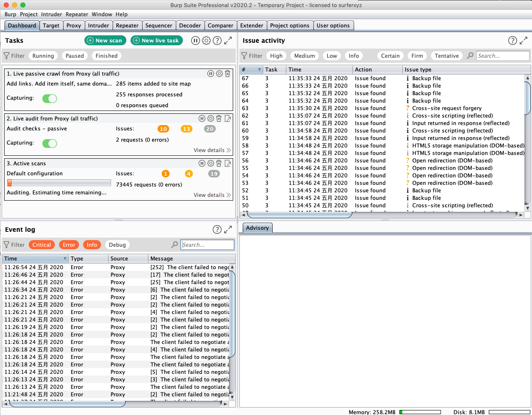Create a New live task

coord(156,40)
